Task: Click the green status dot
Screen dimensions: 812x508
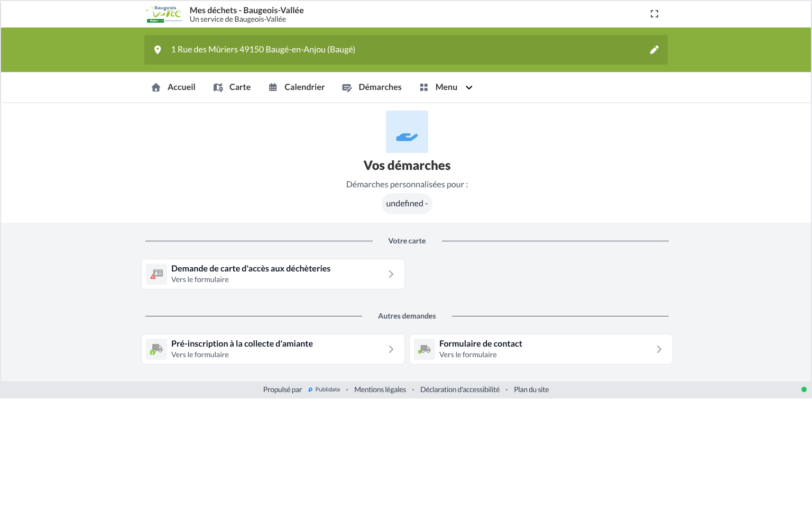Action: click(x=804, y=389)
